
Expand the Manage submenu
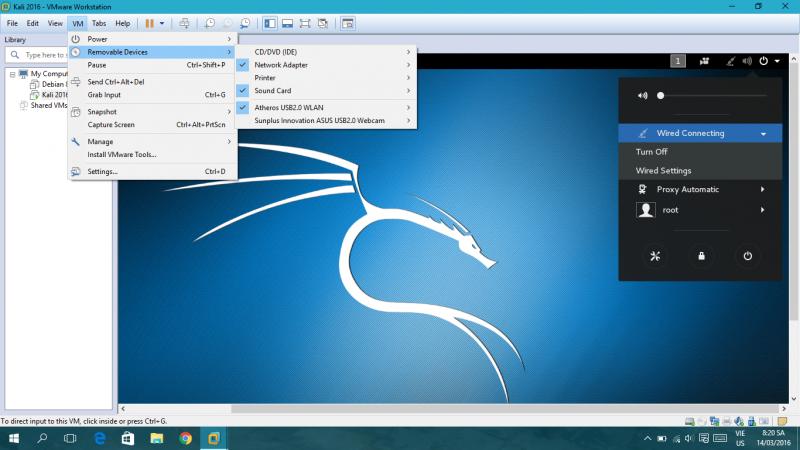click(x=153, y=142)
